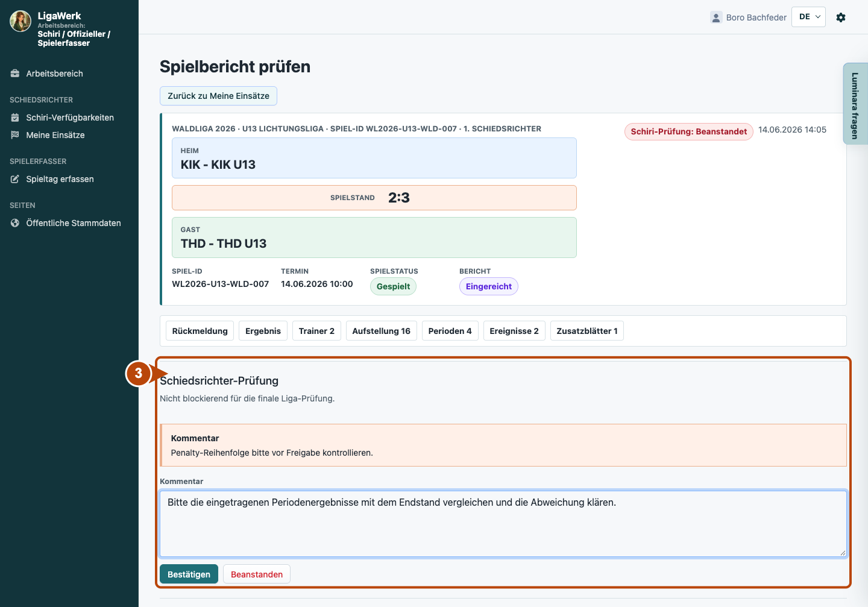Click the timestamp 14.06.2026 14:05
This screenshot has height=607, width=868.
pyautogui.click(x=792, y=130)
